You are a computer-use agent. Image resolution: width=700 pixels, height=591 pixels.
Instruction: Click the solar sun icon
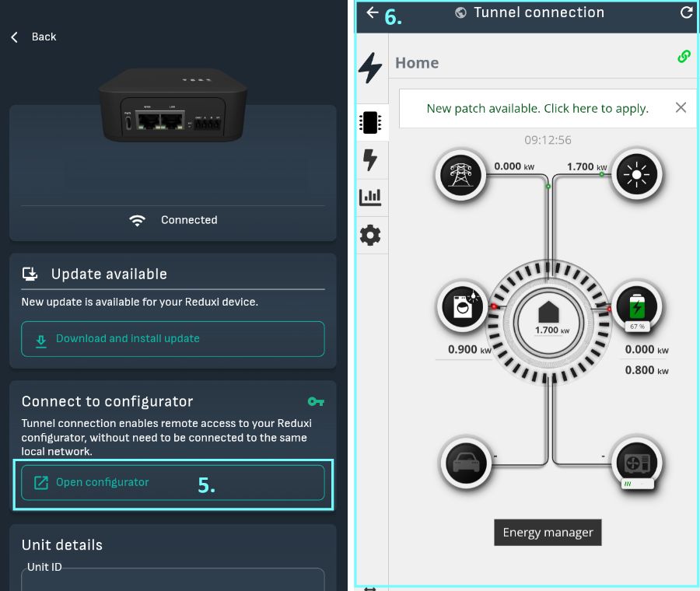coord(636,174)
